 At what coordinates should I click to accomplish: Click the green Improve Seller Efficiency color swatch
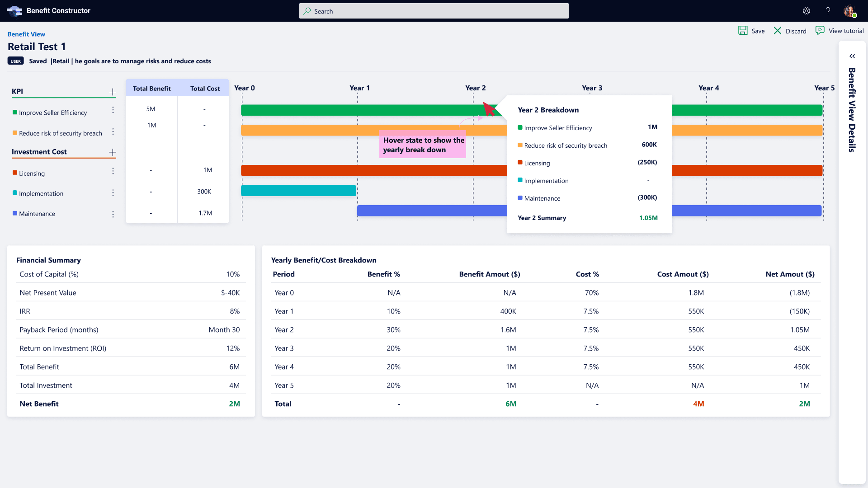pos(15,113)
